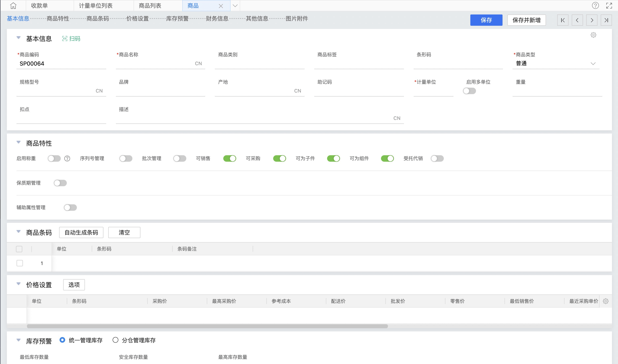Screen dimensions: 618x364
Task: Open the 基本信息 section settings gear
Action: pos(593,35)
